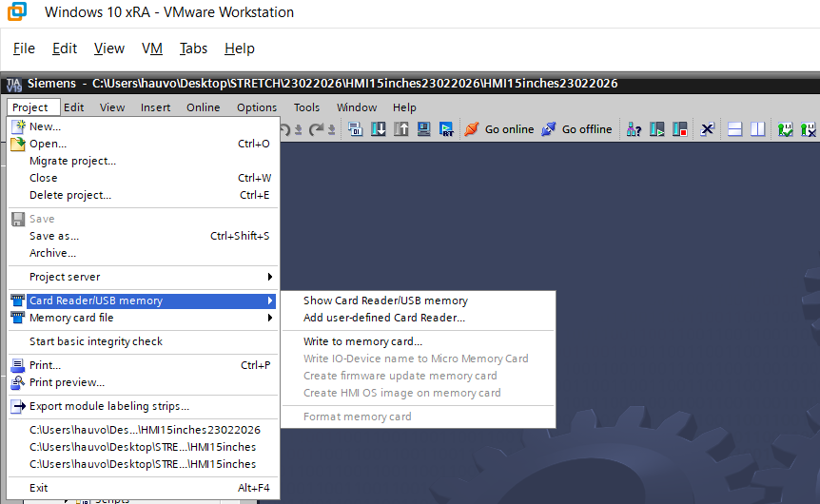Open the VMware VM menu

pyautogui.click(x=152, y=48)
